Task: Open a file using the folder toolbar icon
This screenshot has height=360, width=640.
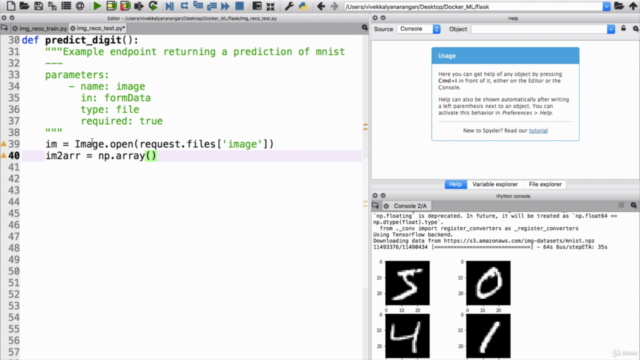Action: [x=24, y=6]
